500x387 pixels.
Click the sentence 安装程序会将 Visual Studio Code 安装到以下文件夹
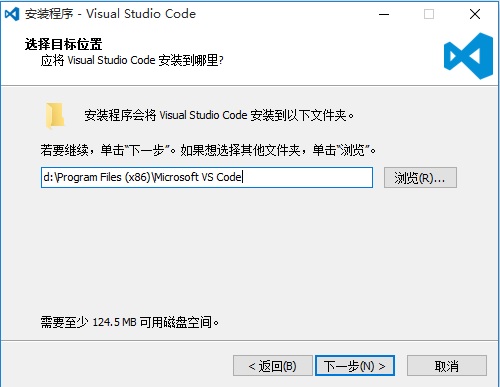pos(219,115)
